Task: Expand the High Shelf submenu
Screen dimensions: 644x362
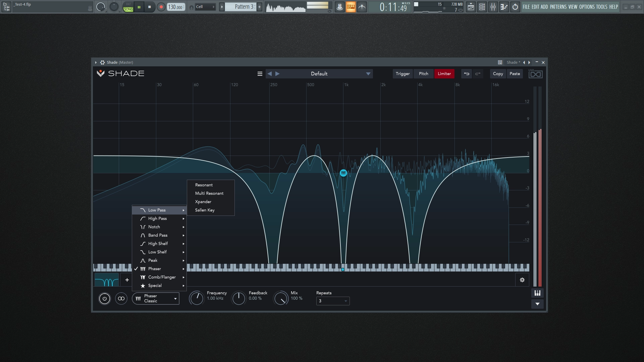Action: coord(159,244)
